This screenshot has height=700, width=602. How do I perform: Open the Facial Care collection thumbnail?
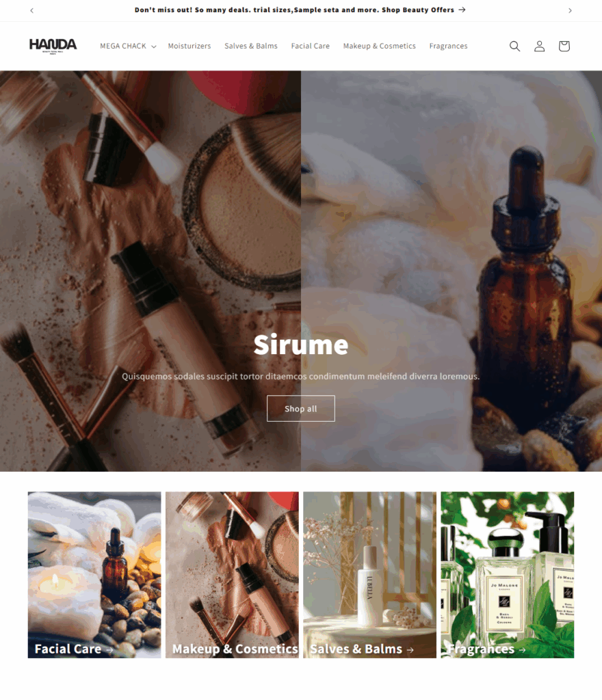pos(94,575)
